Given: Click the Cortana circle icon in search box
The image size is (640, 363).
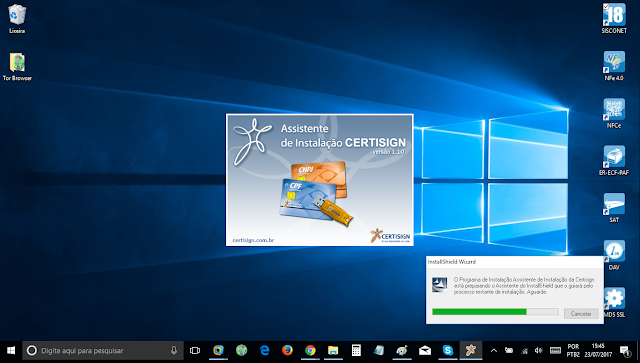Looking at the screenshot, I should (31, 351).
